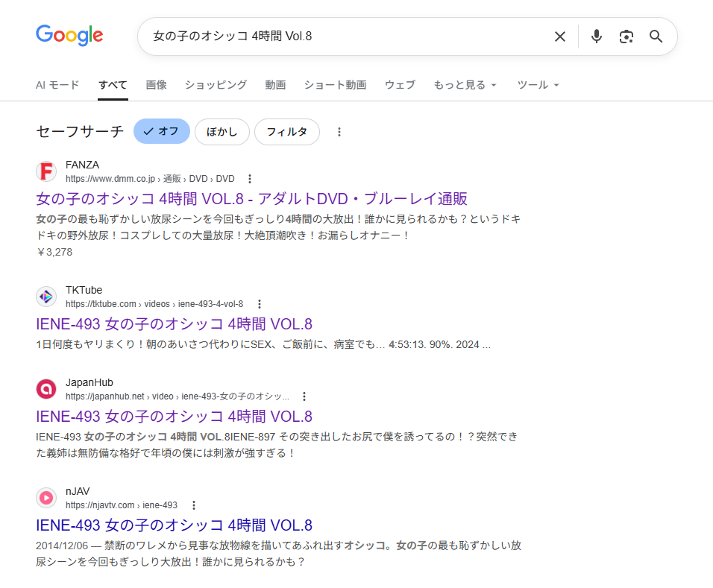Click the nJAV favicon icon

coord(46,498)
